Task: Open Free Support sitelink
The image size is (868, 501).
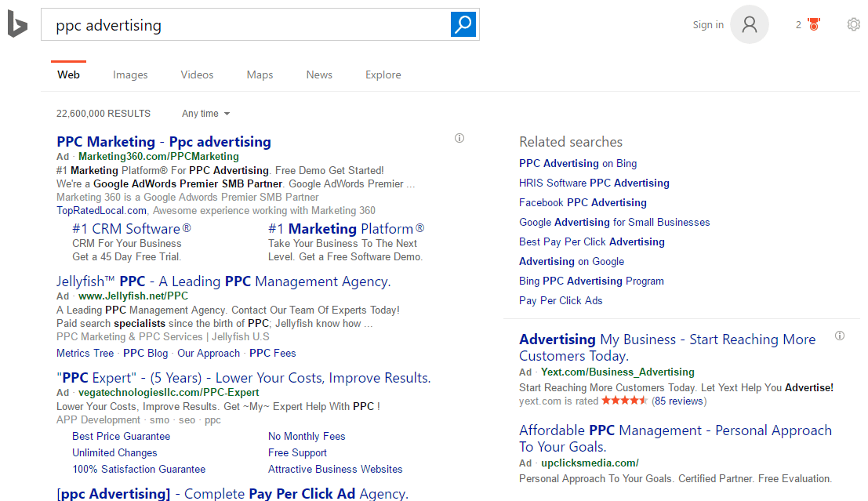Action: click(297, 453)
